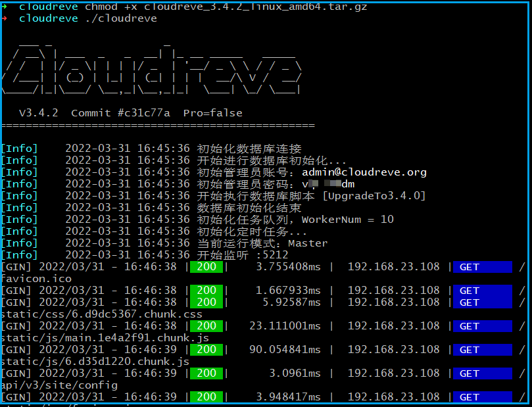Viewport: 532px width, 407px height.
Task: Click the static/js/main.1e4a2f91.chunk.js path
Action: coord(105,338)
